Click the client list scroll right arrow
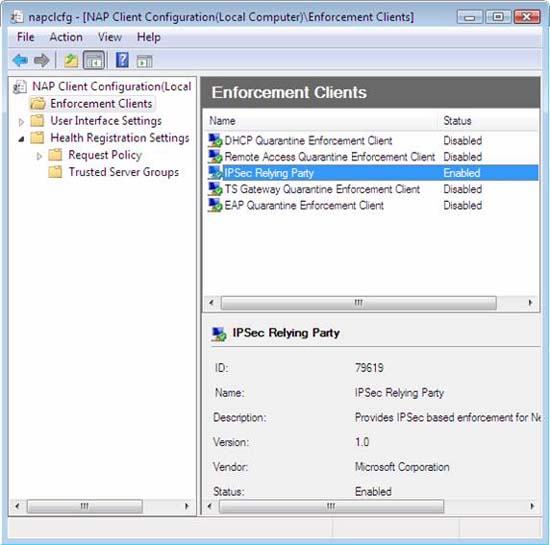 [530, 303]
